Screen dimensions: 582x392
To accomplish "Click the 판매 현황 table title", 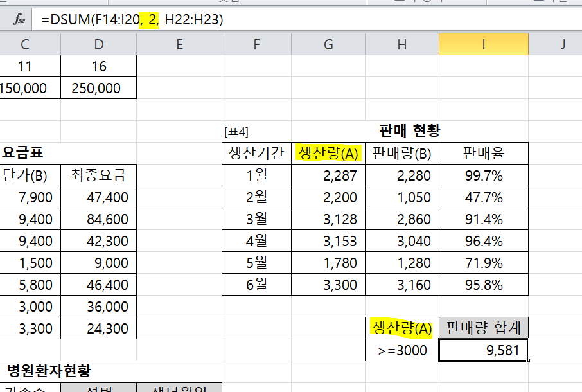I will point(410,131).
